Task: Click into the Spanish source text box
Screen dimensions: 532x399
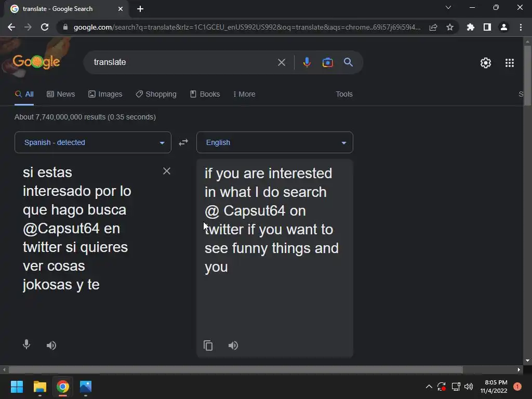Action: click(x=88, y=229)
